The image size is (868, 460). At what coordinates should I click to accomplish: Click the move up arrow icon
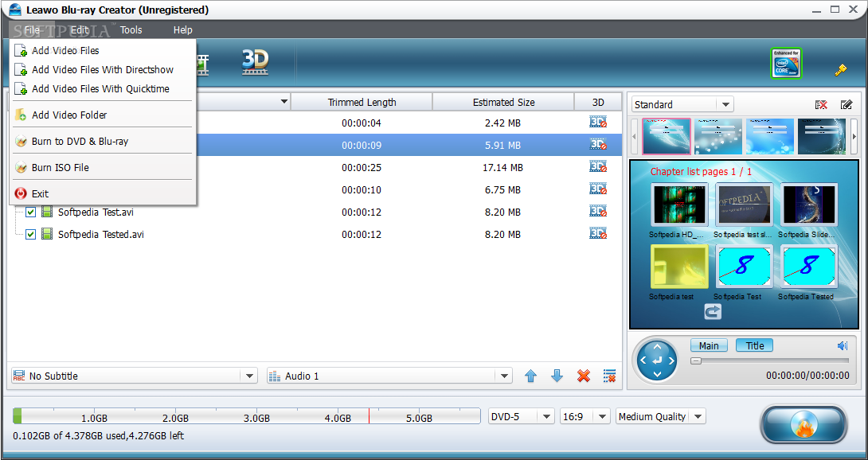point(530,376)
